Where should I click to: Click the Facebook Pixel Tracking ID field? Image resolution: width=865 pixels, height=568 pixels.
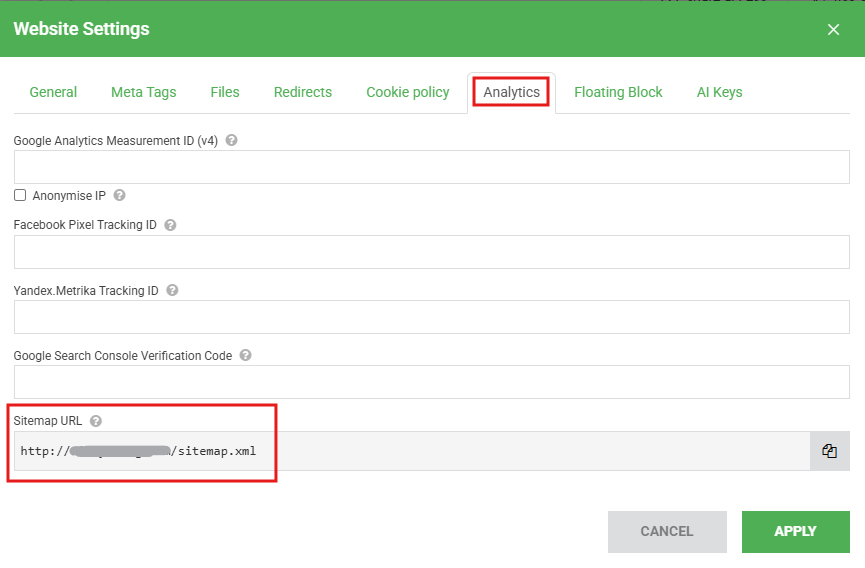[431, 252]
